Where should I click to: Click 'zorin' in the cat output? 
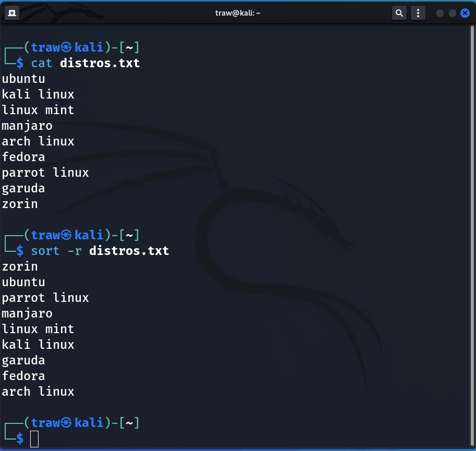pos(20,204)
